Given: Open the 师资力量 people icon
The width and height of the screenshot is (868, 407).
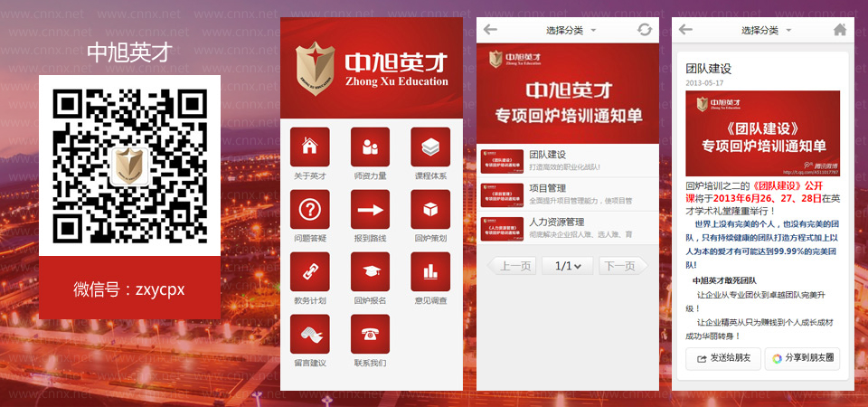Looking at the screenshot, I should [370, 147].
